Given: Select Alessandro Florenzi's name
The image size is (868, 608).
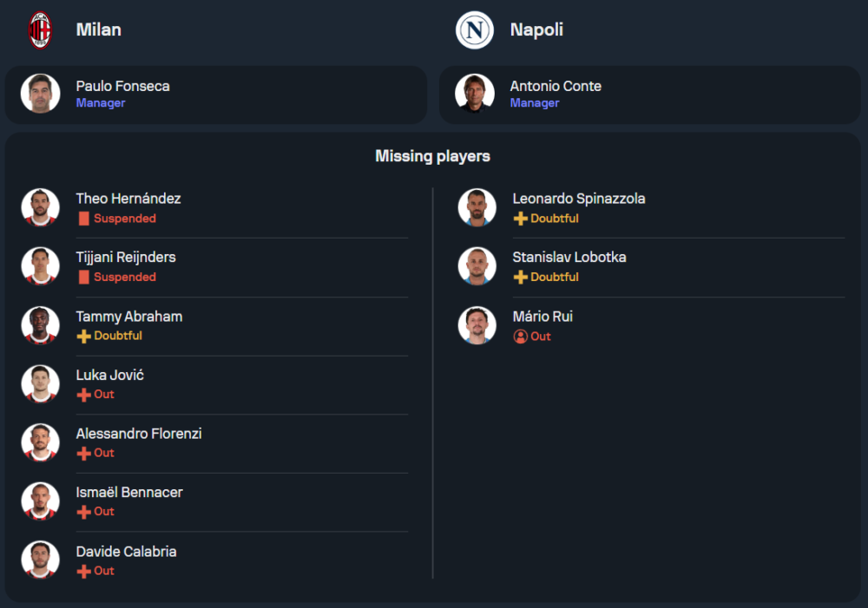Looking at the screenshot, I should coord(139,434).
